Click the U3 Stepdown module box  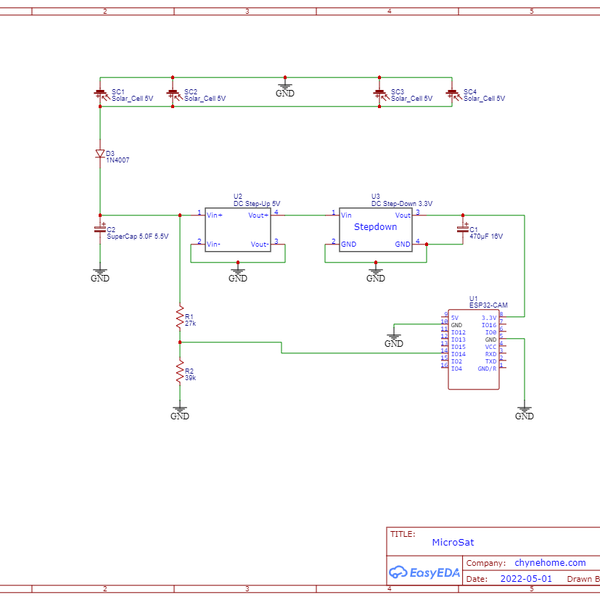click(375, 229)
